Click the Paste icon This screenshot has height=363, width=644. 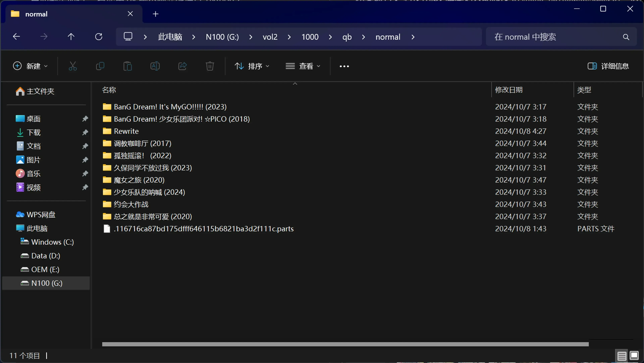click(x=128, y=66)
